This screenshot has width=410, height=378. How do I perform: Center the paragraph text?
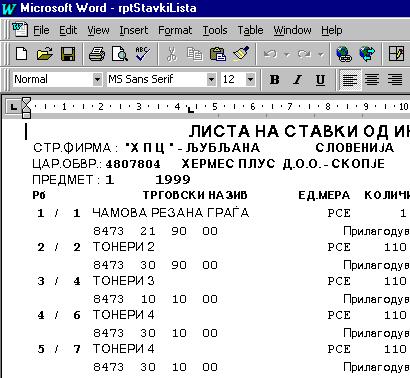click(372, 80)
